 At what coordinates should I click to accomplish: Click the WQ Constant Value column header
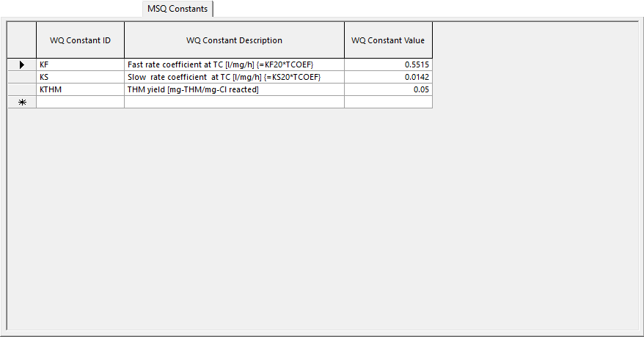click(x=387, y=40)
